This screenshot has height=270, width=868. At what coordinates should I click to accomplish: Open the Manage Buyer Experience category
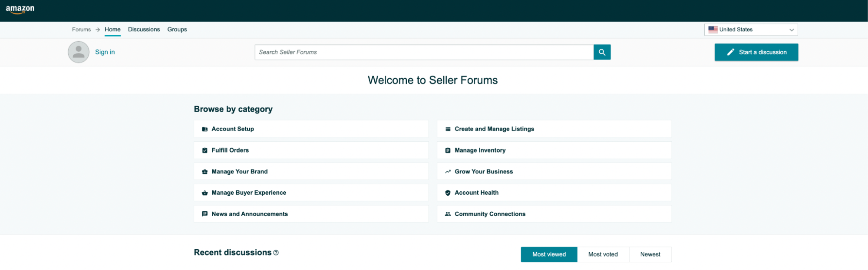click(x=311, y=193)
